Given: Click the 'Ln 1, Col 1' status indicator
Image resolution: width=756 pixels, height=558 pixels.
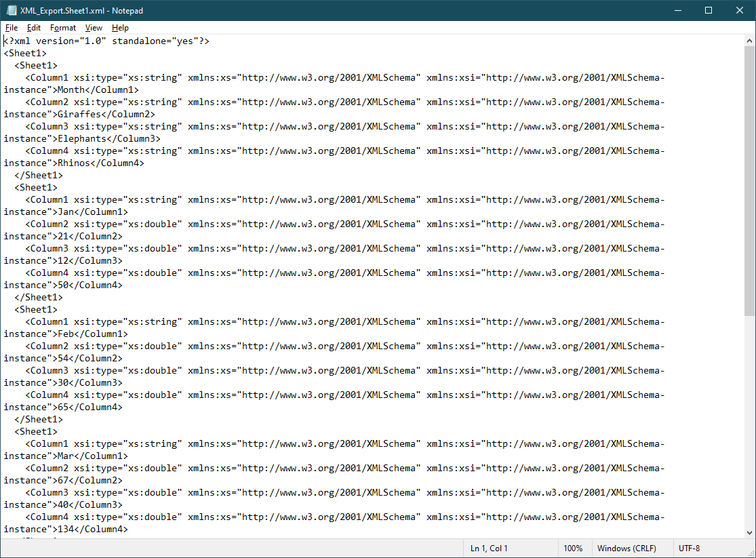Looking at the screenshot, I should coord(489,549).
